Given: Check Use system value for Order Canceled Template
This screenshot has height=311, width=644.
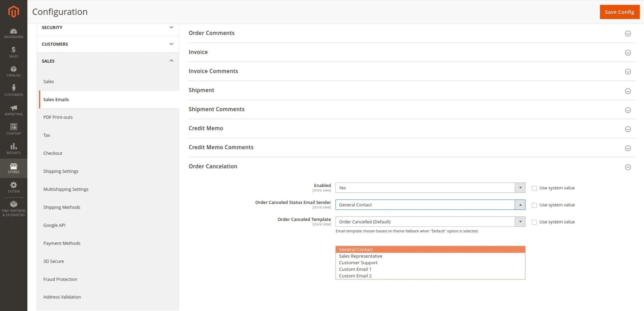Looking at the screenshot, I should 534,222.
